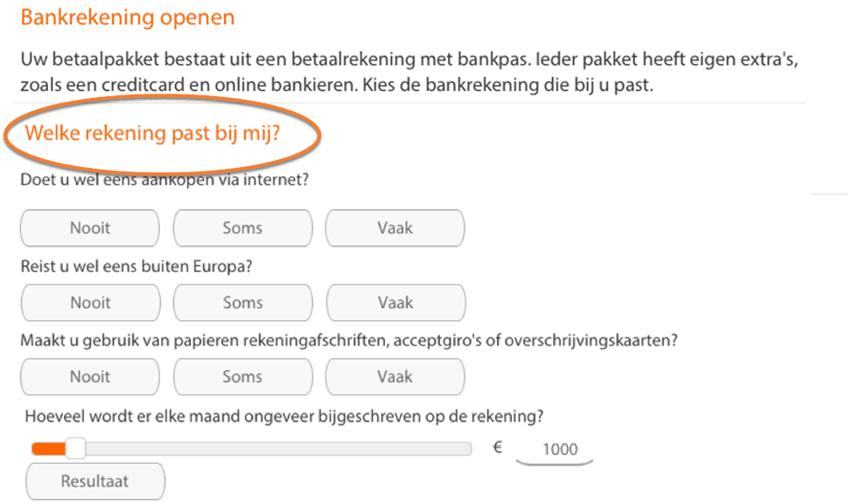The width and height of the screenshot is (853, 504).
Task: Click the "Bankrekening openen" title
Action: 128,17
